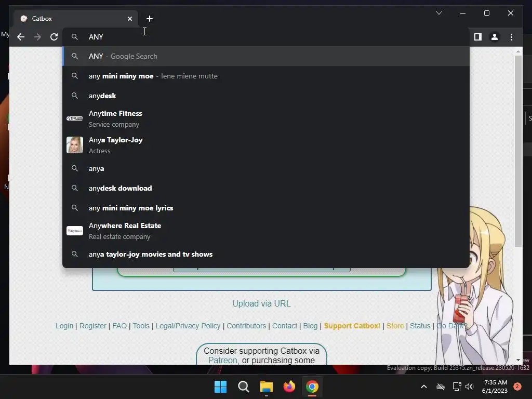Click Upload via URL link
532x399 pixels.
pyautogui.click(x=262, y=303)
